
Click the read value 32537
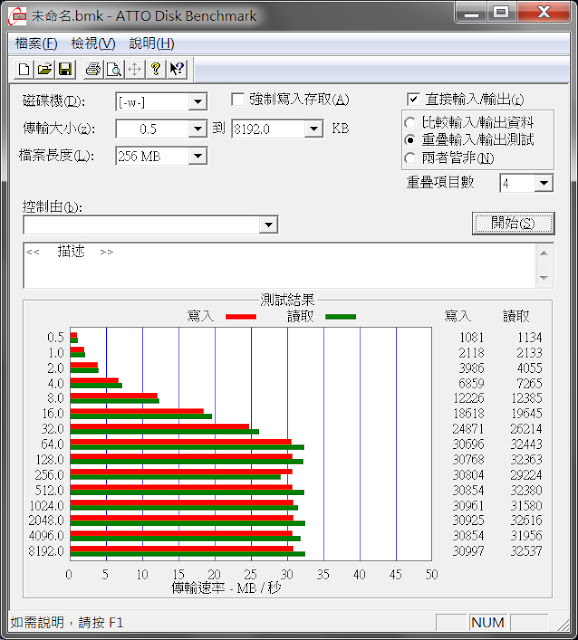[527, 551]
